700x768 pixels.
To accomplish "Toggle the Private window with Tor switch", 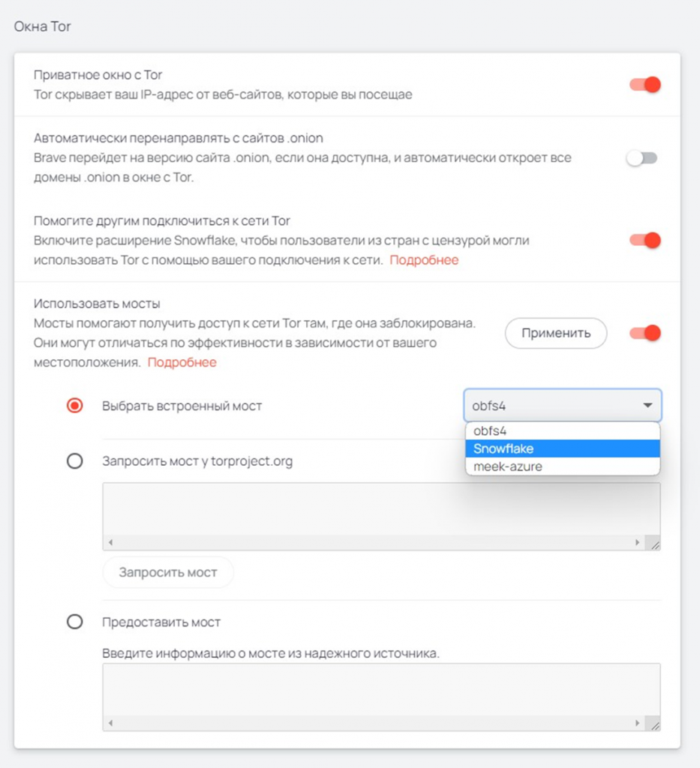I will (x=644, y=85).
